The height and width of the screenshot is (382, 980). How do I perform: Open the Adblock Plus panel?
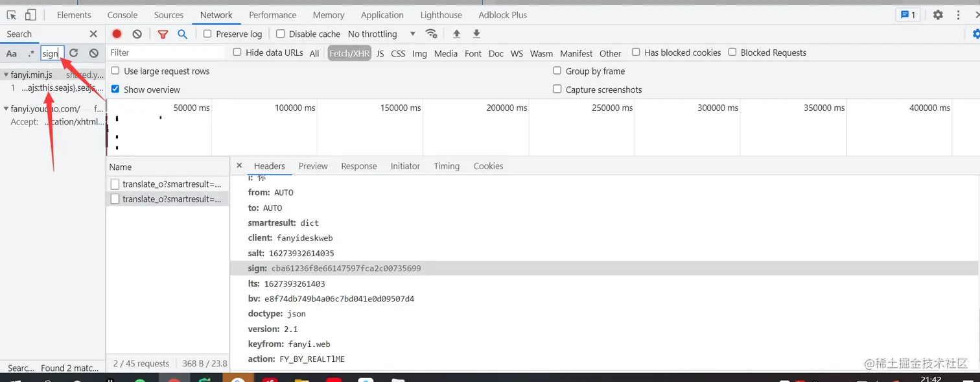pos(503,15)
